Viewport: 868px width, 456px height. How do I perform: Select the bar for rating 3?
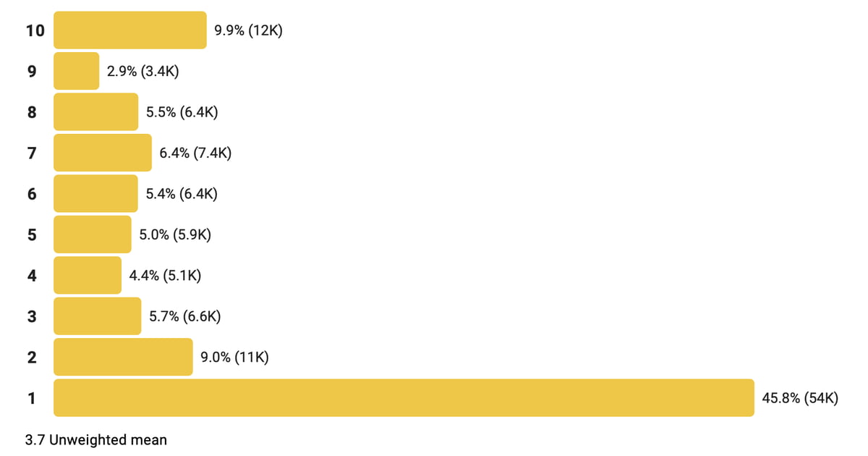pyautogui.click(x=98, y=316)
